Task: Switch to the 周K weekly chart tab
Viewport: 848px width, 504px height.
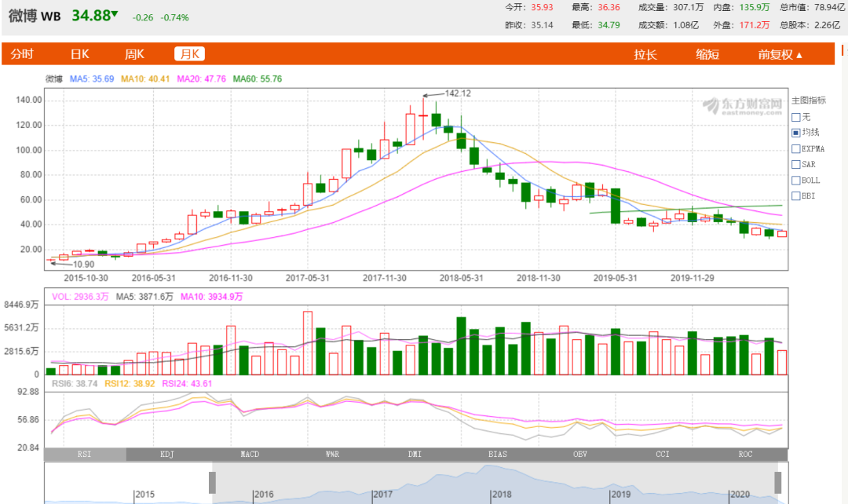Action: coord(135,54)
